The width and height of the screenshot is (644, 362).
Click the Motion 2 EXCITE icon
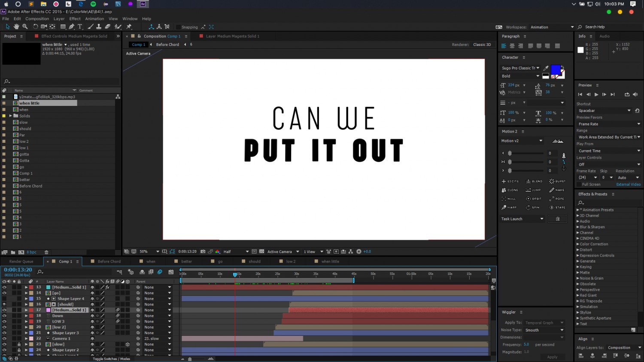click(x=510, y=181)
